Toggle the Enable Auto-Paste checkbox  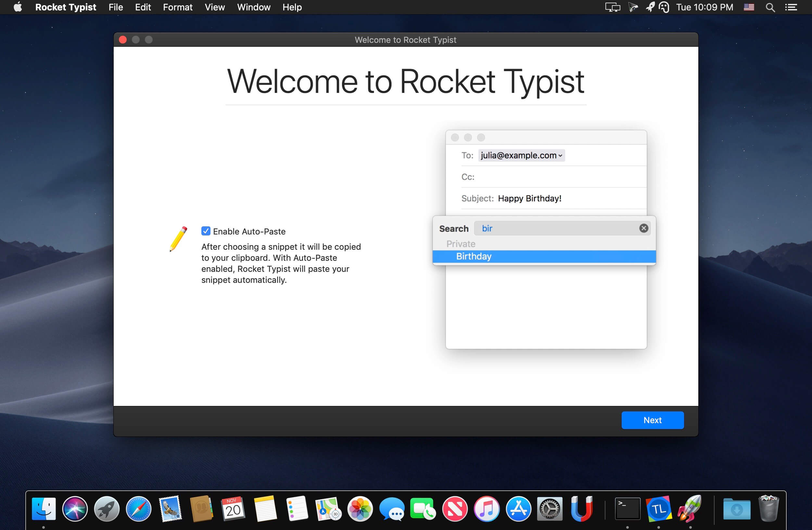click(206, 231)
